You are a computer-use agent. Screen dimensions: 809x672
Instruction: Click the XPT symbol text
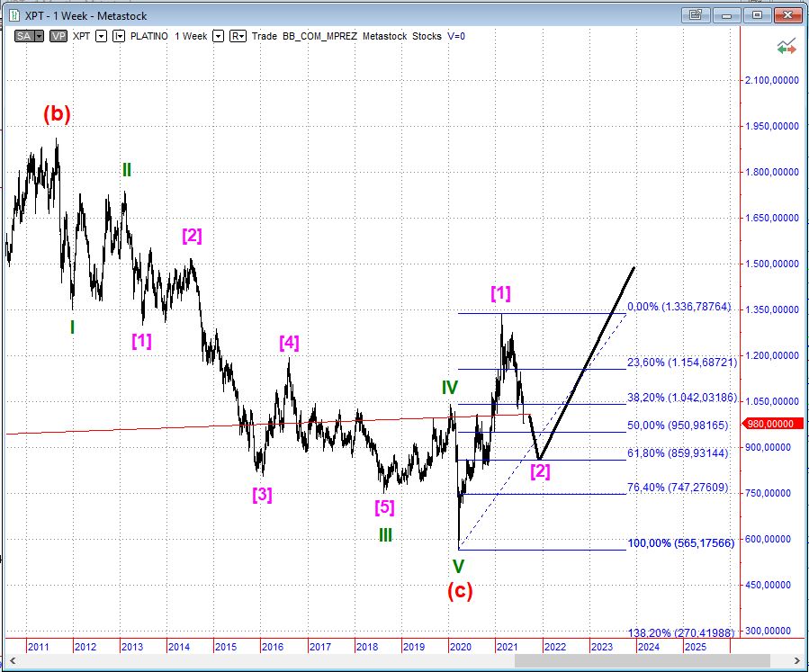pos(82,36)
